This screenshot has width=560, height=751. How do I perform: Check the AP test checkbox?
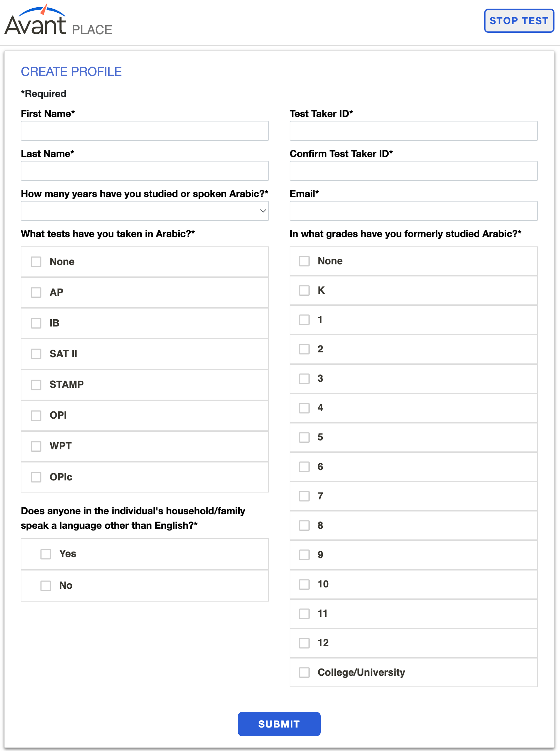pos(36,293)
